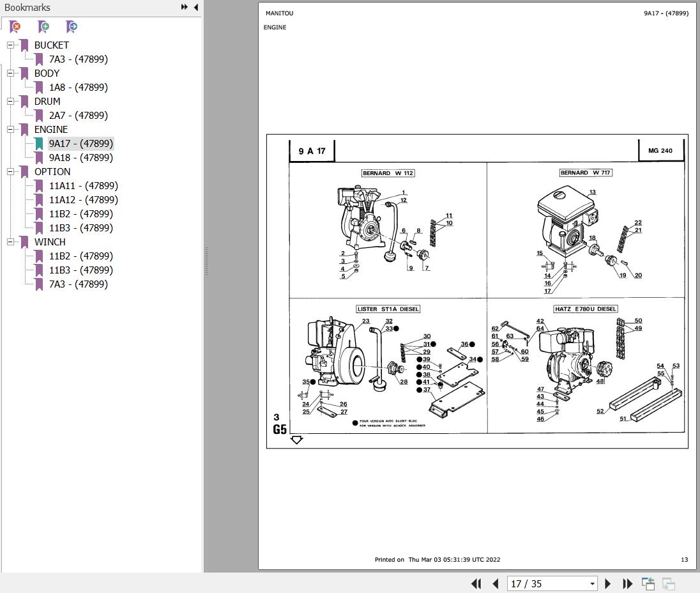The height and width of the screenshot is (593, 700).
Task: Click the down arrow below G5
Action: [296, 440]
